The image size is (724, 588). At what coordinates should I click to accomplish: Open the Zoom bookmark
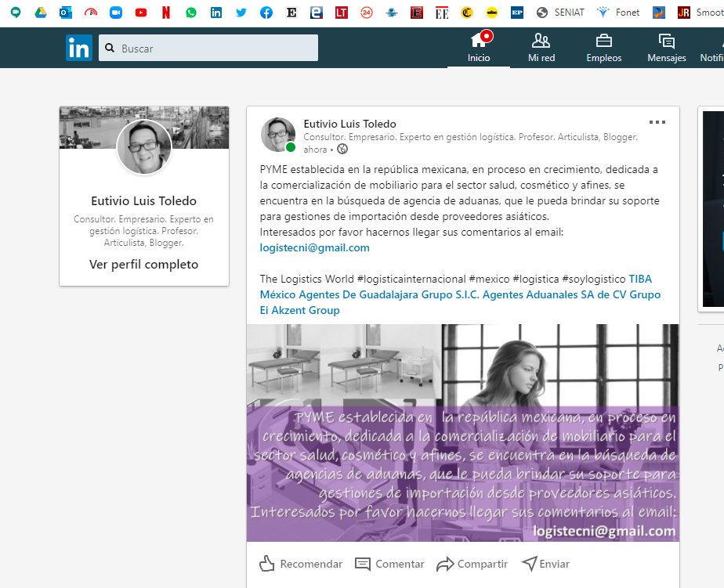[116, 13]
